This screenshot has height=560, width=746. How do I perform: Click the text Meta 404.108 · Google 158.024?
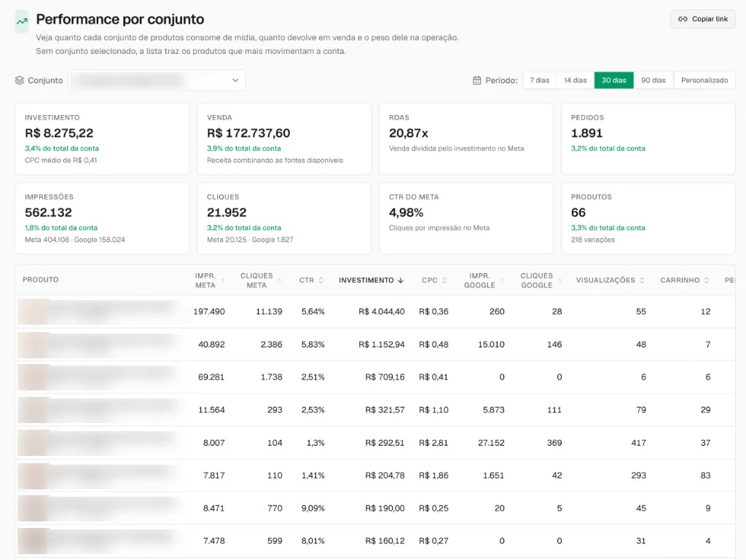pos(75,240)
